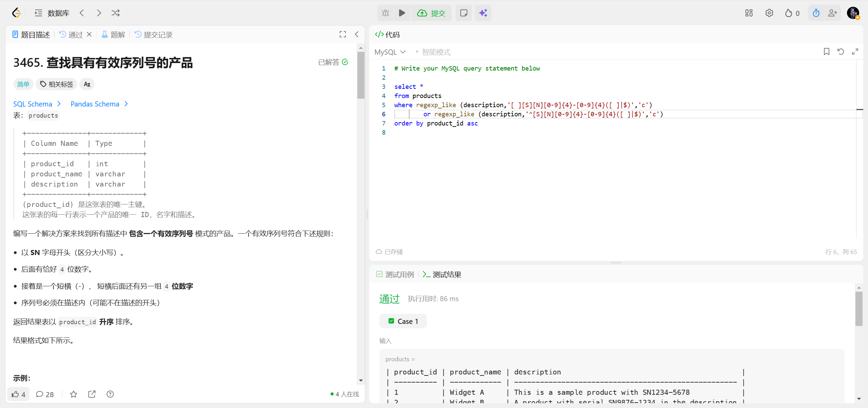
Task: Click the run code play button
Action: click(x=402, y=13)
